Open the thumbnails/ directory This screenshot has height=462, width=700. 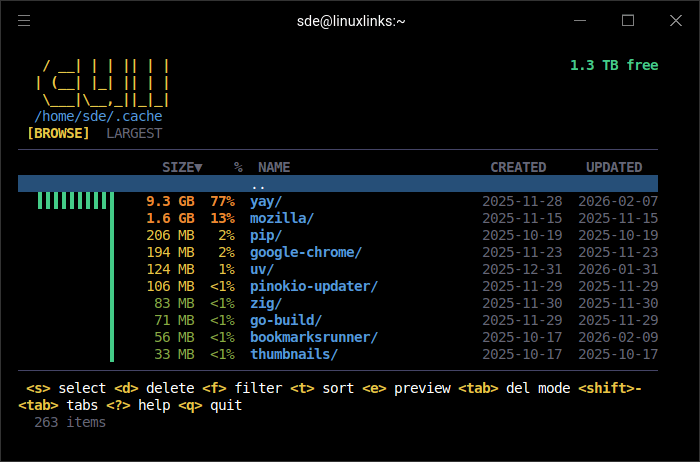[x=294, y=354]
